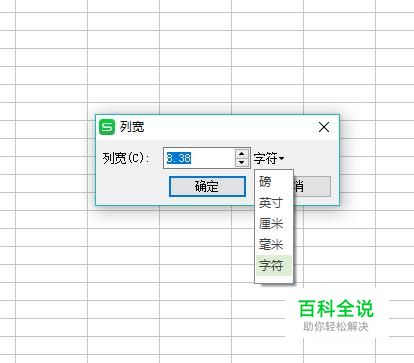Confirm with the 确定 button
Viewport: 414px width, 363px height.
207,186
